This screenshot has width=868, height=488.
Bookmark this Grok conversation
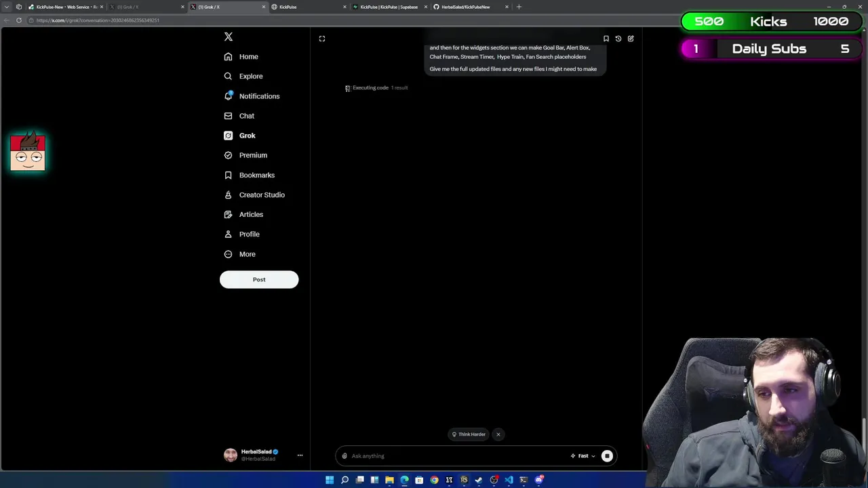[x=606, y=39]
